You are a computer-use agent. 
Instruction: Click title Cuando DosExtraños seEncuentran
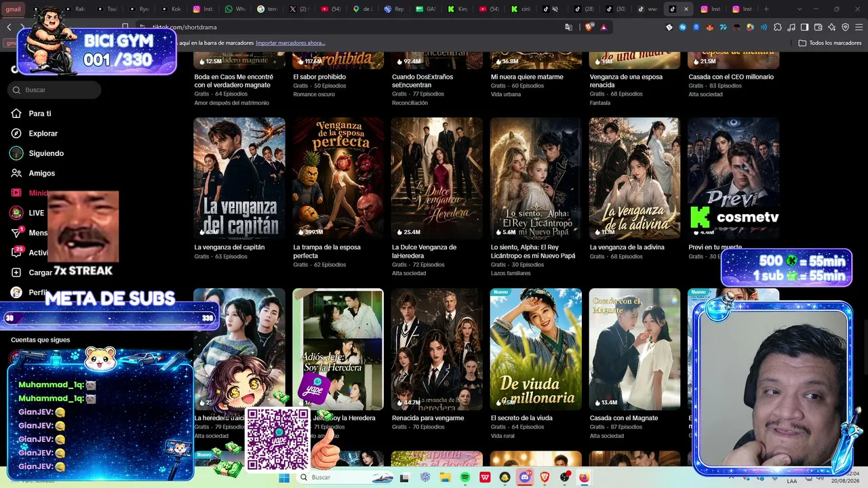422,81
